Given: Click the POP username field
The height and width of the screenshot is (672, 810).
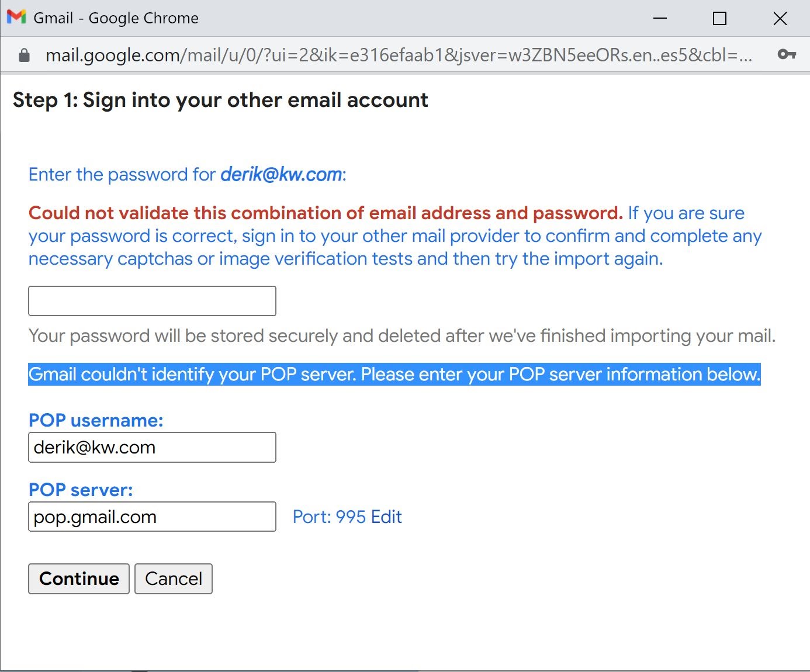Looking at the screenshot, I should pyautogui.click(x=152, y=448).
